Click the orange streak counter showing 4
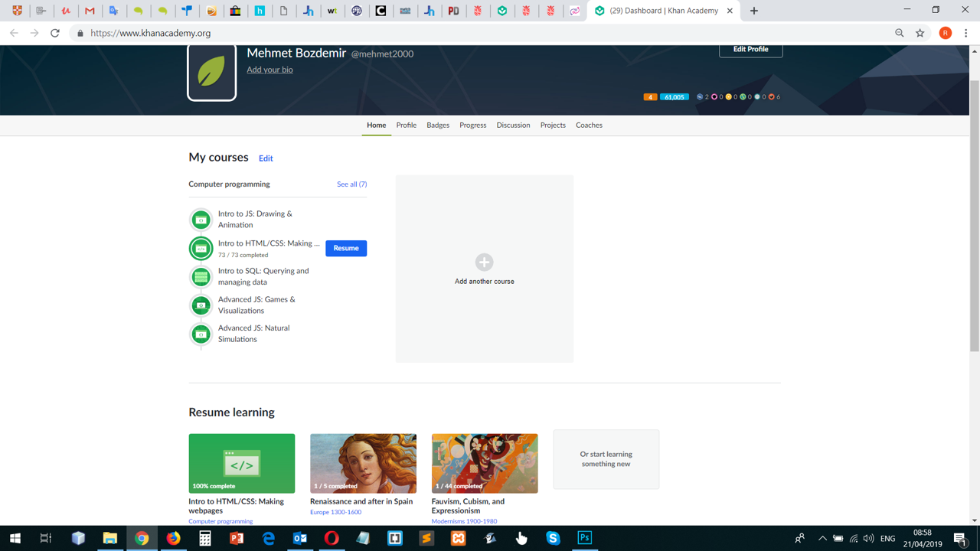Image resolution: width=980 pixels, height=551 pixels. point(650,97)
